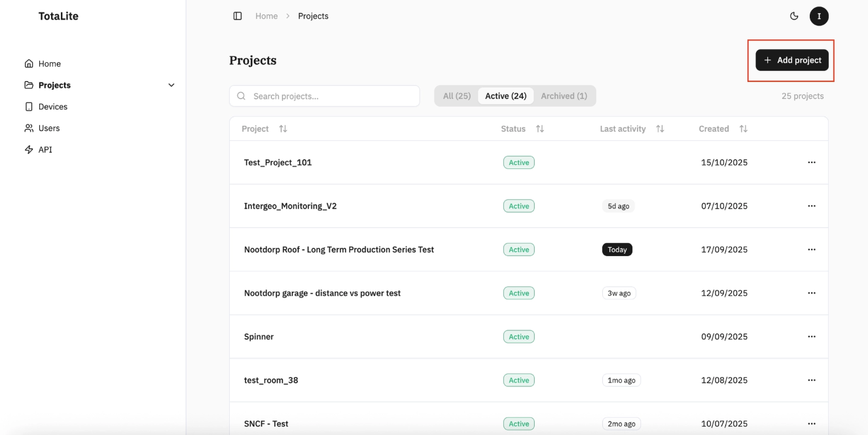Open the SNCF - Test project
The image size is (868, 435).
pyautogui.click(x=266, y=424)
